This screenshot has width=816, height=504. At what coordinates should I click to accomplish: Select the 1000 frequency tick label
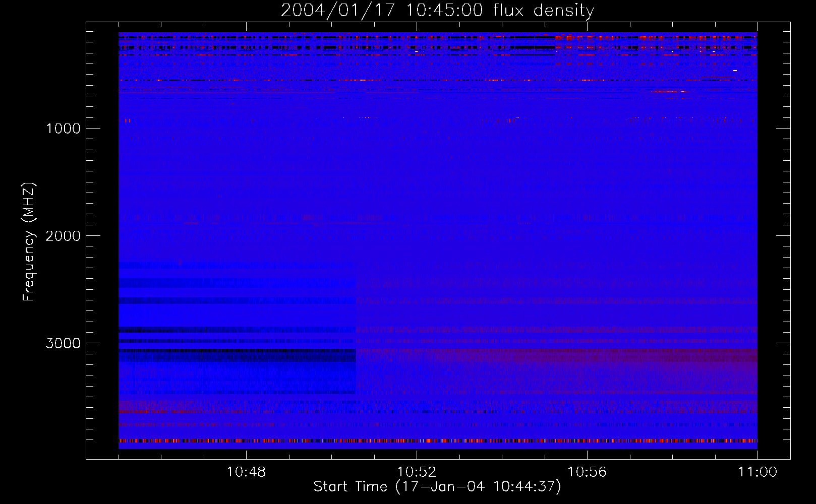click(64, 129)
